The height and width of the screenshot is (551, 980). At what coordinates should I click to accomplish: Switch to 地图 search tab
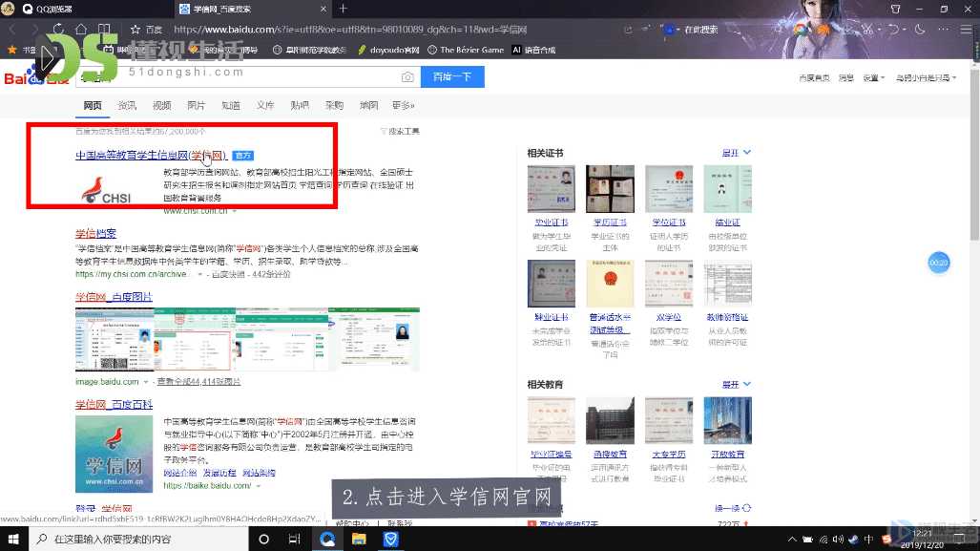pos(368,105)
